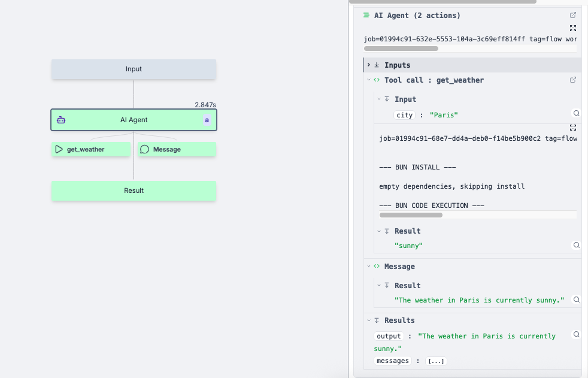Screen dimensions: 588x378
Task: Collapse the Message Result section
Action: [x=378, y=285]
